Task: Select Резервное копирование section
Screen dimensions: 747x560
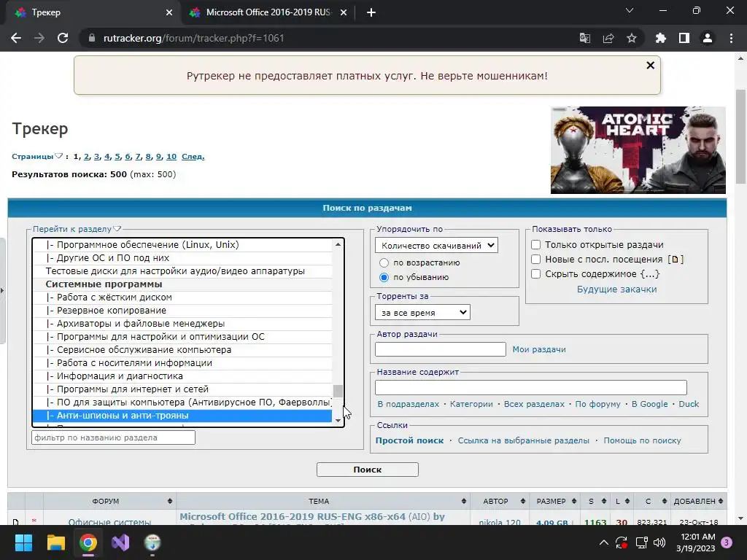Action: point(182,311)
